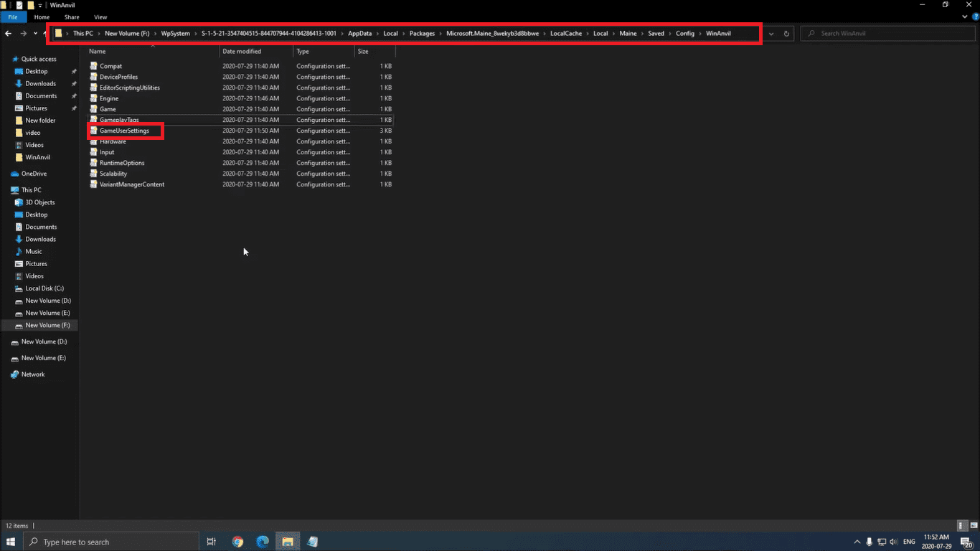Launch Microsoft Edge from the taskbar

pyautogui.click(x=263, y=542)
